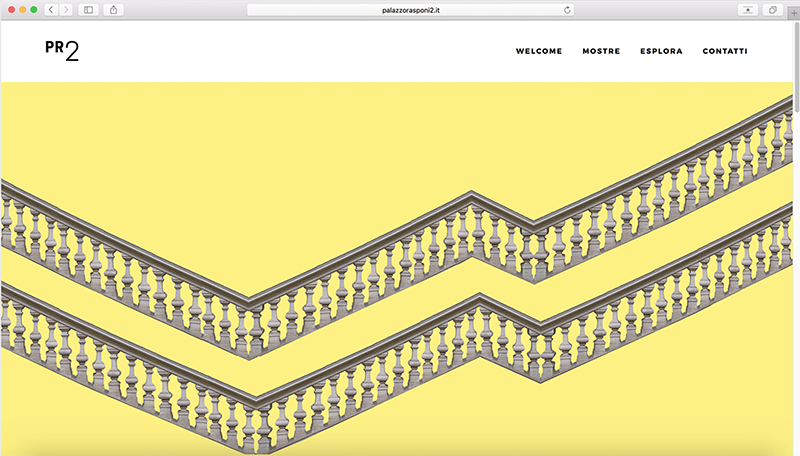Screen dimensions: 800x456
Task: Go forward with the Safari forward arrow
Action: click(66, 10)
